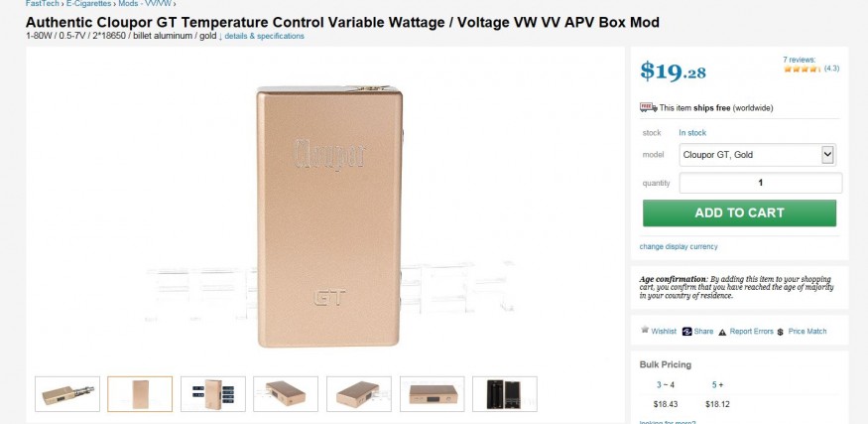Click the free shipping truck icon

point(648,107)
